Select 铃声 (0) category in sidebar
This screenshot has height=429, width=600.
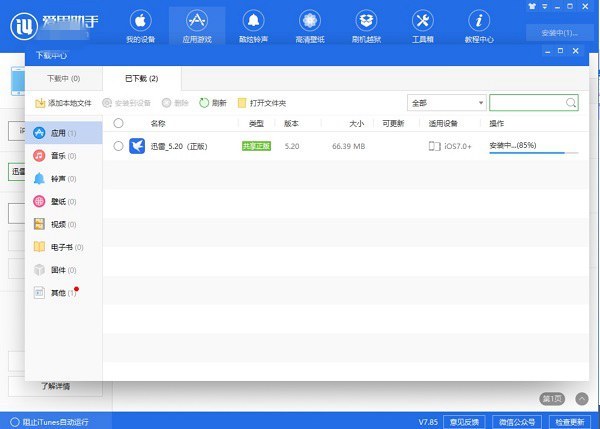64,179
